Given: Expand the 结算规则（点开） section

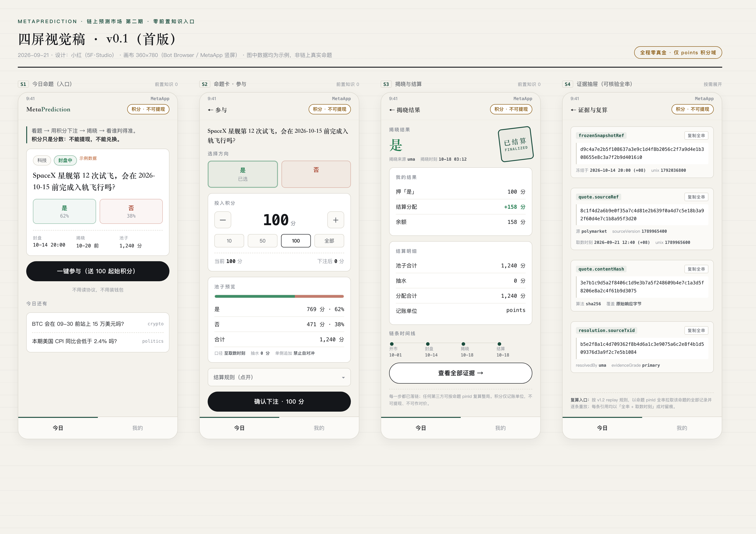Looking at the screenshot, I should pos(279,377).
